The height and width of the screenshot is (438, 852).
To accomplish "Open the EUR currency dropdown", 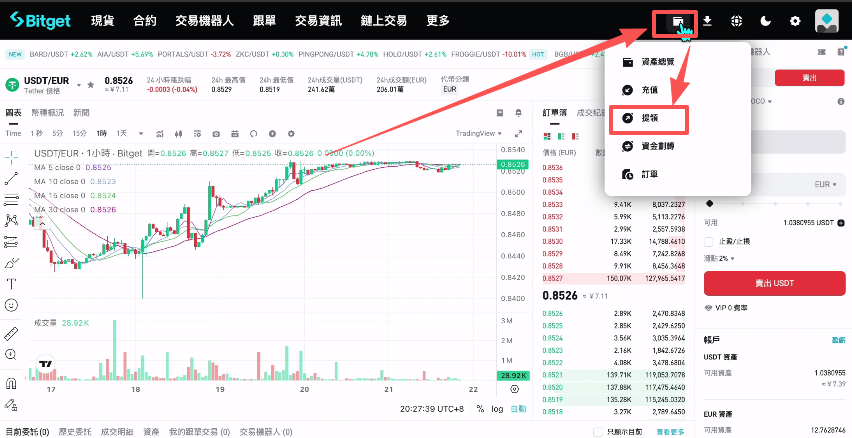I will (826, 185).
